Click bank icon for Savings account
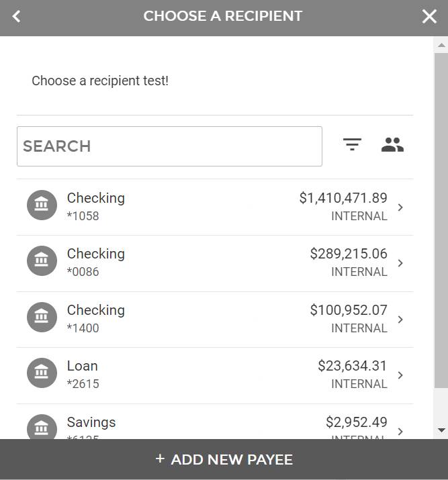This screenshot has width=448, height=480. [x=42, y=427]
